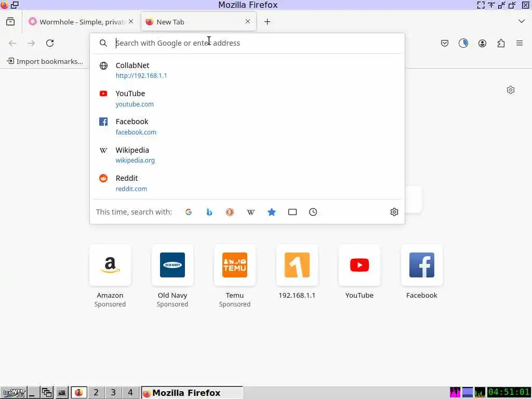Click the blue circular extension toolbar icon

[x=463, y=43]
